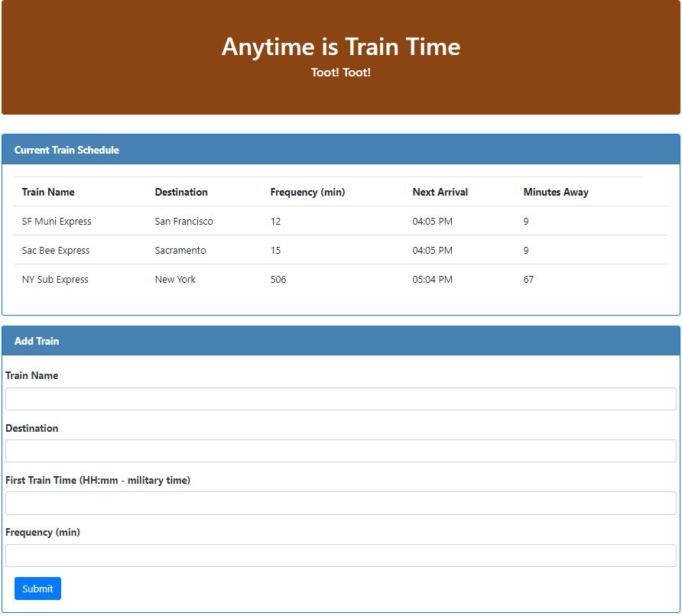The width and height of the screenshot is (682, 616).
Task: Click the '67' minutes away cell
Action: pyautogui.click(x=528, y=279)
